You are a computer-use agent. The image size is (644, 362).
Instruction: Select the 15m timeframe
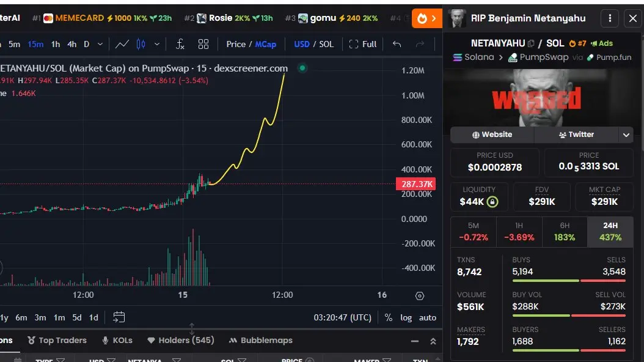click(x=35, y=44)
